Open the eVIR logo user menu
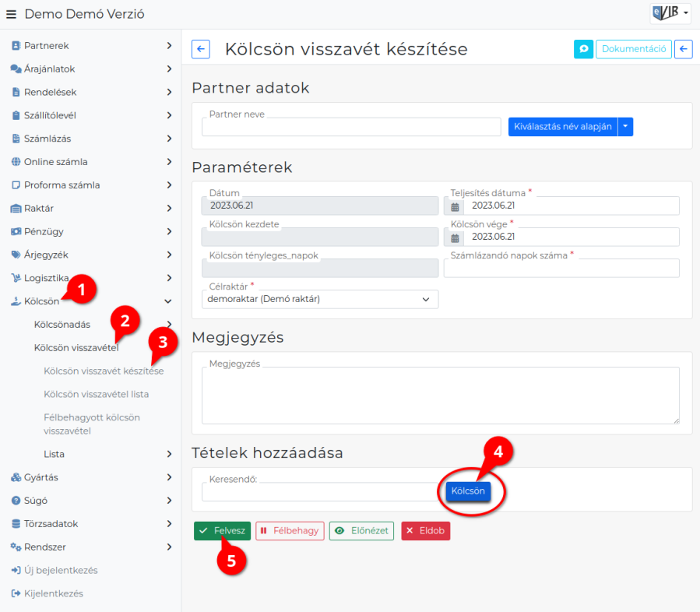This screenshot has width=700, height=612. point(670,13)
